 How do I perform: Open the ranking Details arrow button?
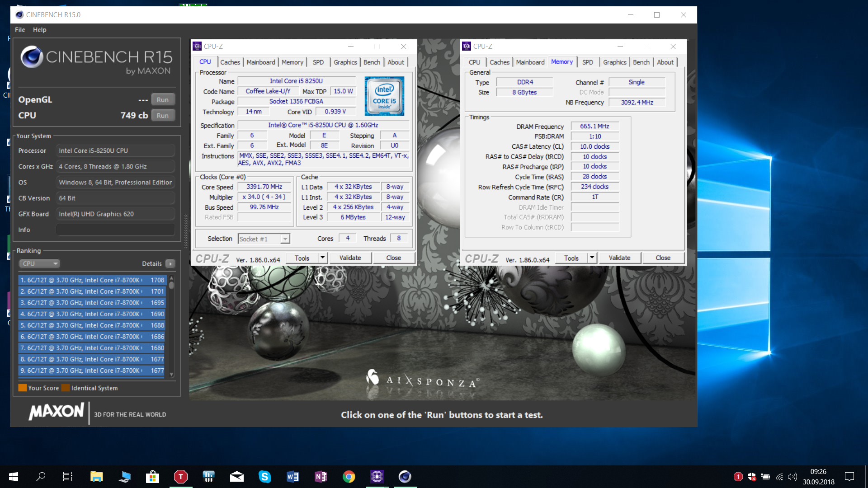coord(170,263)
